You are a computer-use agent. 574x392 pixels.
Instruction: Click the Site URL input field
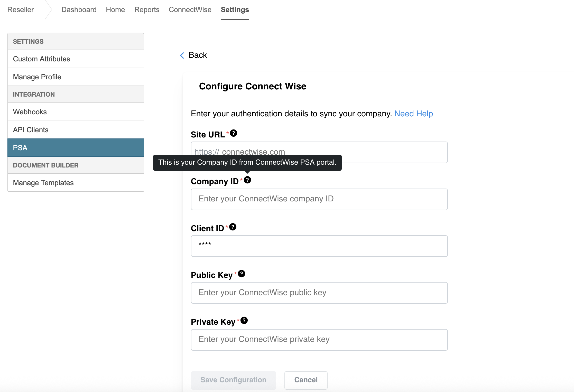tap(319, 152)
